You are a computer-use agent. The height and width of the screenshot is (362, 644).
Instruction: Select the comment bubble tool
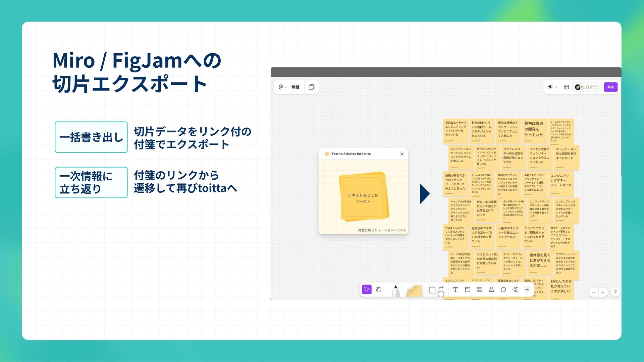pos(503,290)
